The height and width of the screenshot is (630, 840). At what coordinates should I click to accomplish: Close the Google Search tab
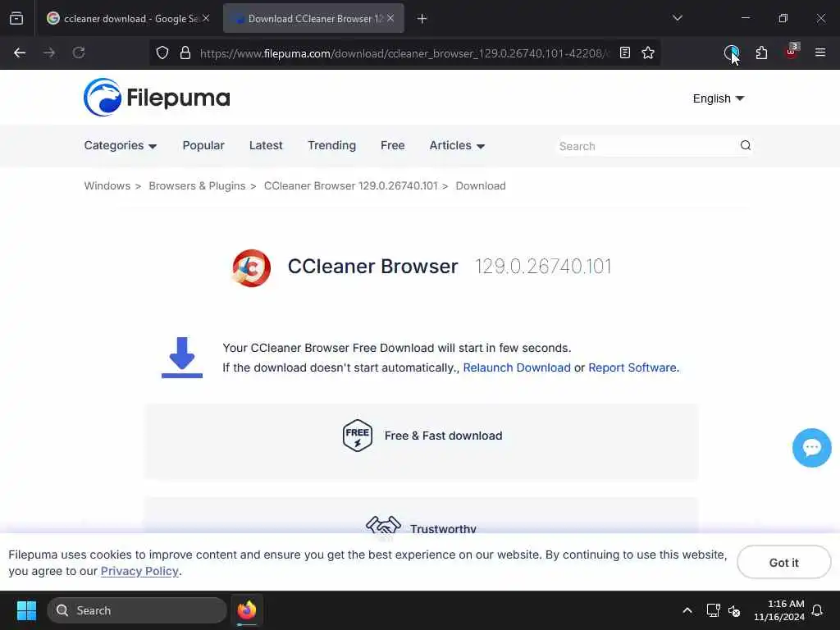206,18
